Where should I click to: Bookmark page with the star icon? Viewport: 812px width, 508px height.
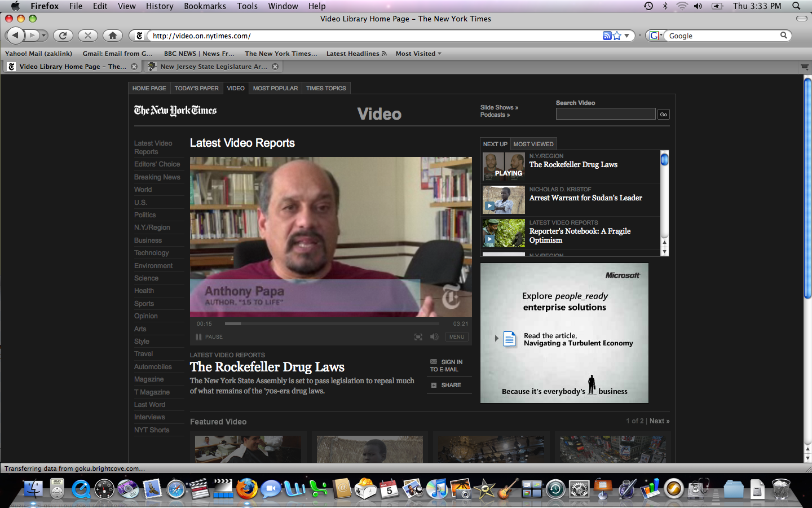click(617, 36)
